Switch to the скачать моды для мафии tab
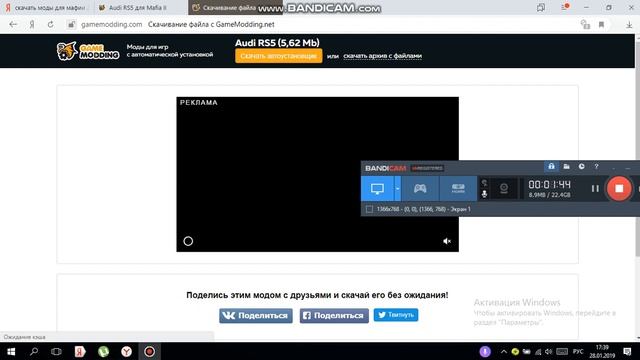640x360 pixels. [47, 7]
